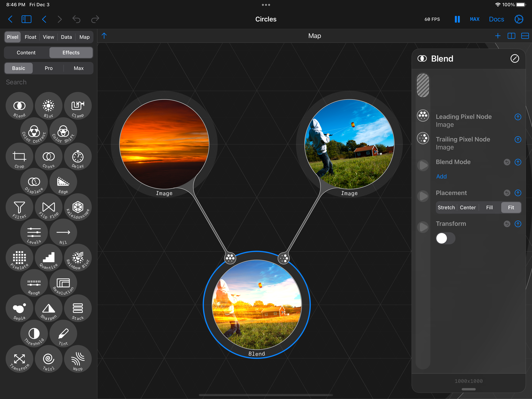Toggle the sidebar panel icon
The image size is (532, 399).
[26, 19]
